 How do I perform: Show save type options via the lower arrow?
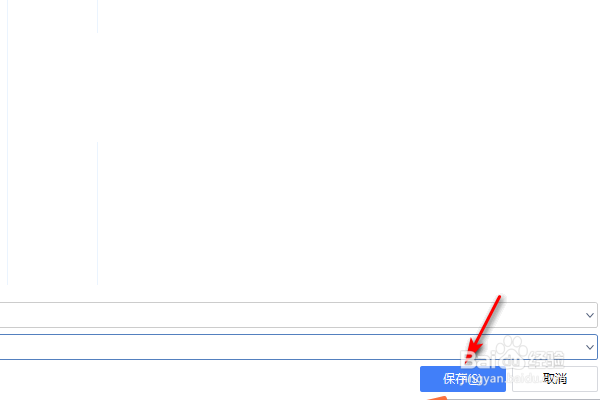[x=589, y=347]
